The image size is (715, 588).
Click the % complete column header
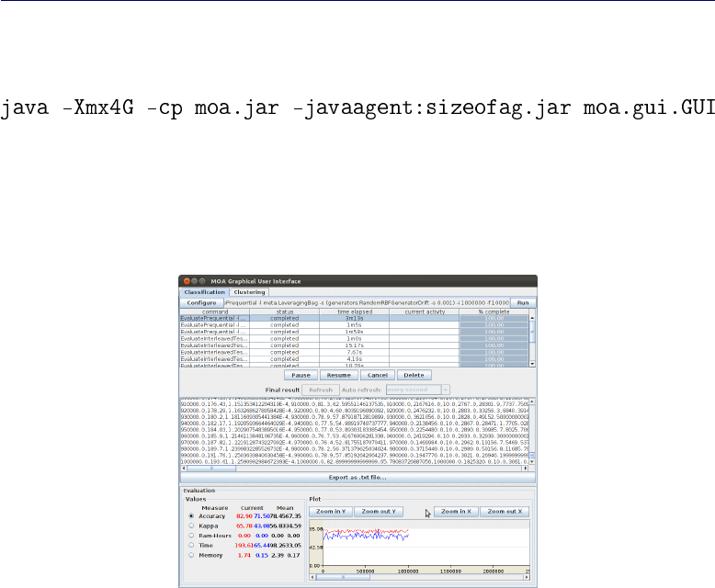[x=494, y=311]
